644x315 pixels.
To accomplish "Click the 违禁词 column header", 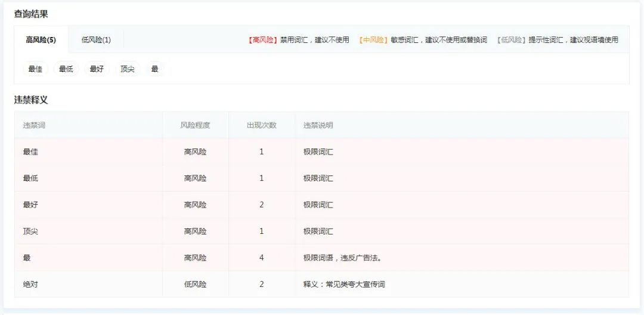I will point(34,125).
